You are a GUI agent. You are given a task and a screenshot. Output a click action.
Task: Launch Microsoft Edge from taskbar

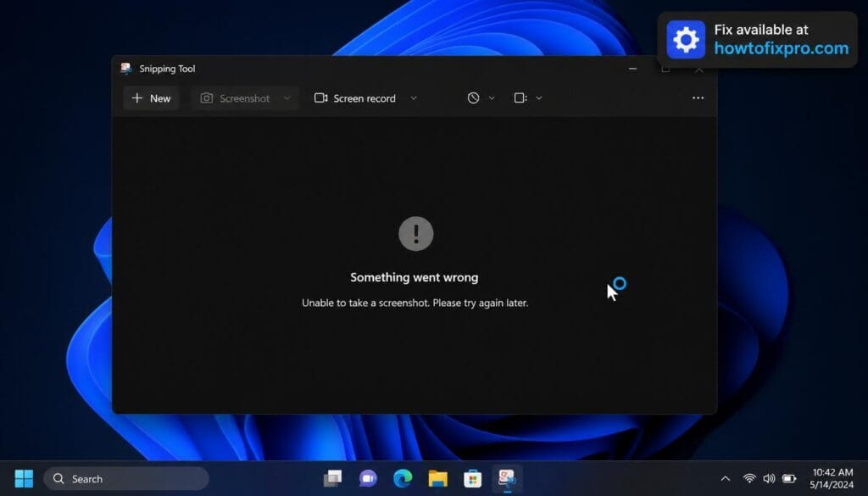[403, 478]
